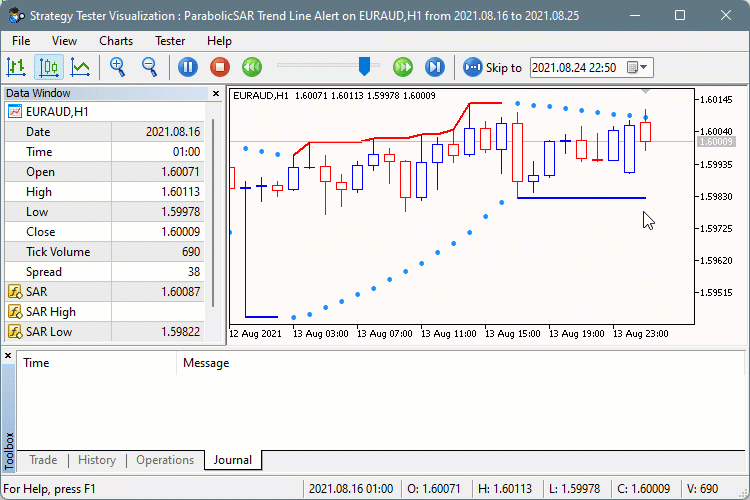Click the Date value 2021.08.16
The image size is (750, 500).
(173, 132)
